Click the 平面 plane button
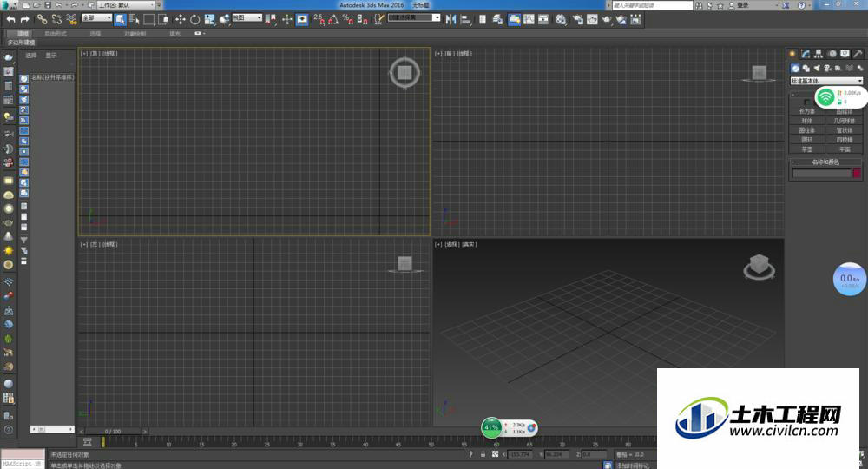Viewport: 868px width, 469px height. (845, 149)
